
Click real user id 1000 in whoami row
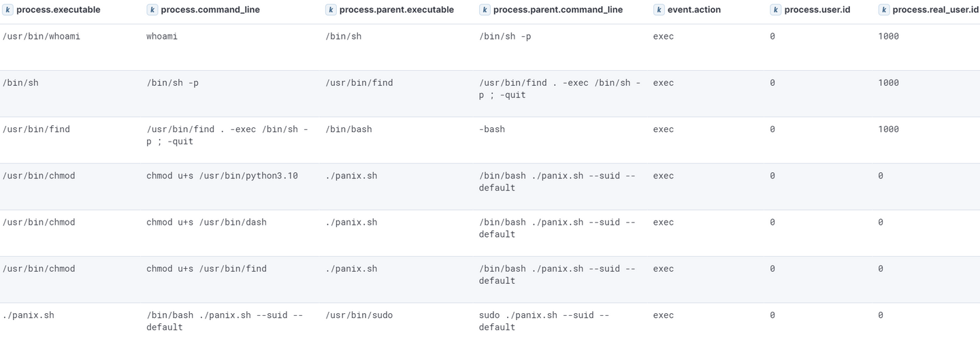(888, 36)
